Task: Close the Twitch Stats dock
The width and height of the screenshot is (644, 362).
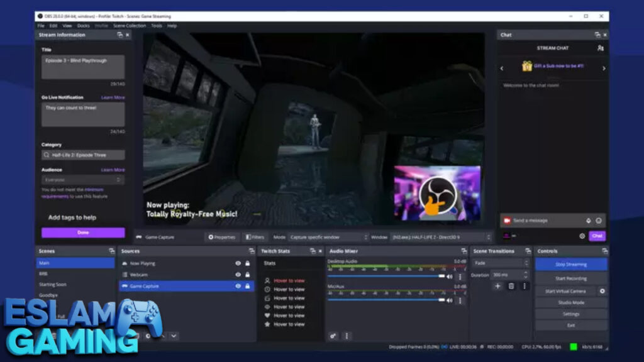Action: [320, 251]
